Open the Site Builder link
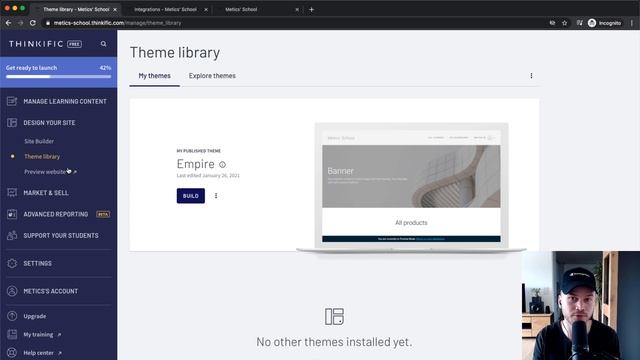 click(39, 141)
